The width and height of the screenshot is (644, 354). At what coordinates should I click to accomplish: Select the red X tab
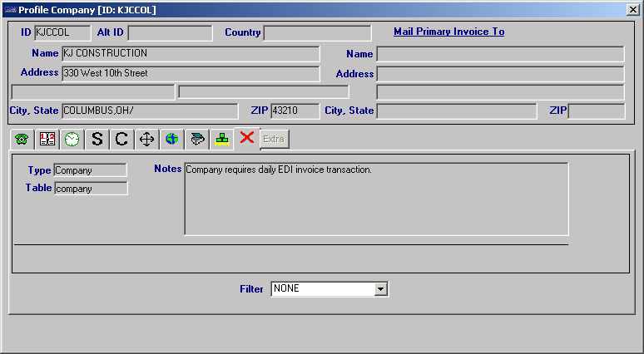247,138
